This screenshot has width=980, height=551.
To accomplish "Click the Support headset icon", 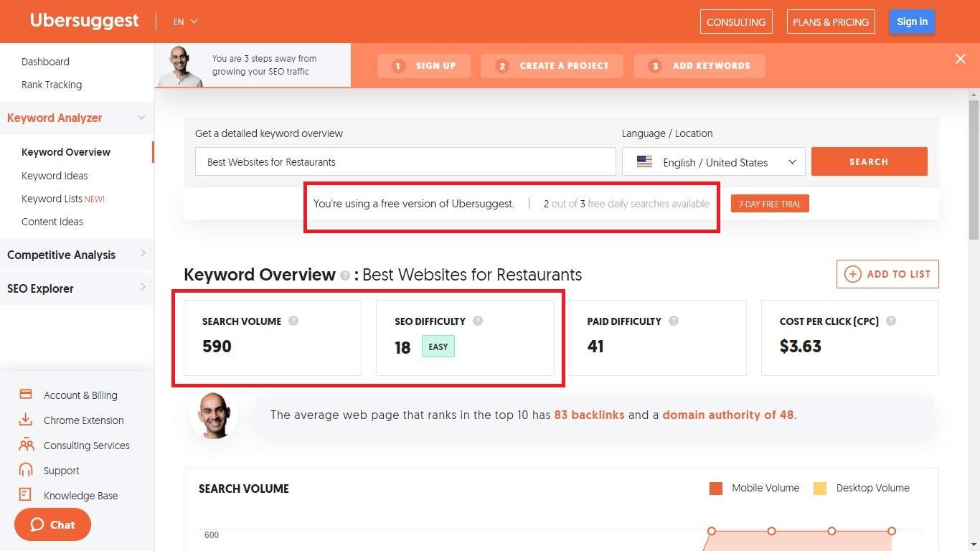I will coord(26,470).
